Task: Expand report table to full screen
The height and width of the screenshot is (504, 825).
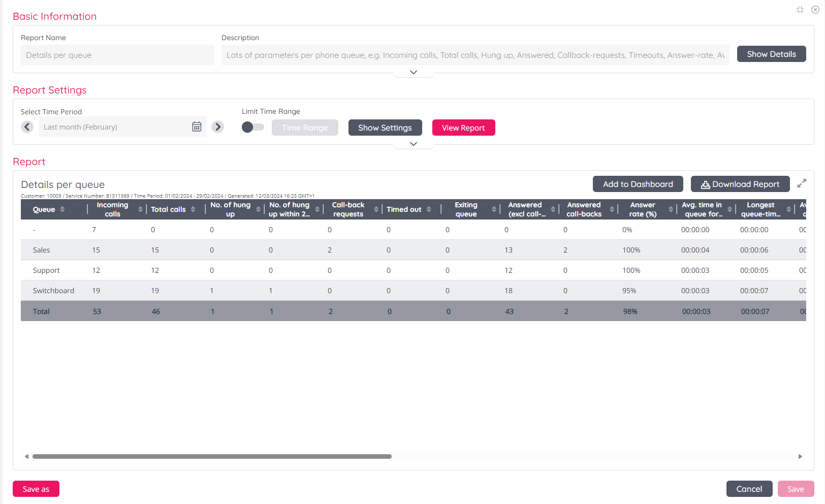Action: pyautogui.click(x=802, y=183)
